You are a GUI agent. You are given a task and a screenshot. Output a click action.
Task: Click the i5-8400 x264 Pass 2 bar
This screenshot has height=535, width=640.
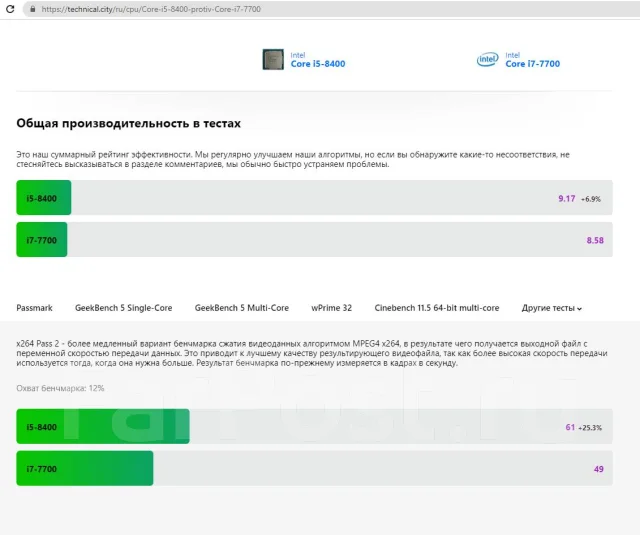tap(314, 426)
